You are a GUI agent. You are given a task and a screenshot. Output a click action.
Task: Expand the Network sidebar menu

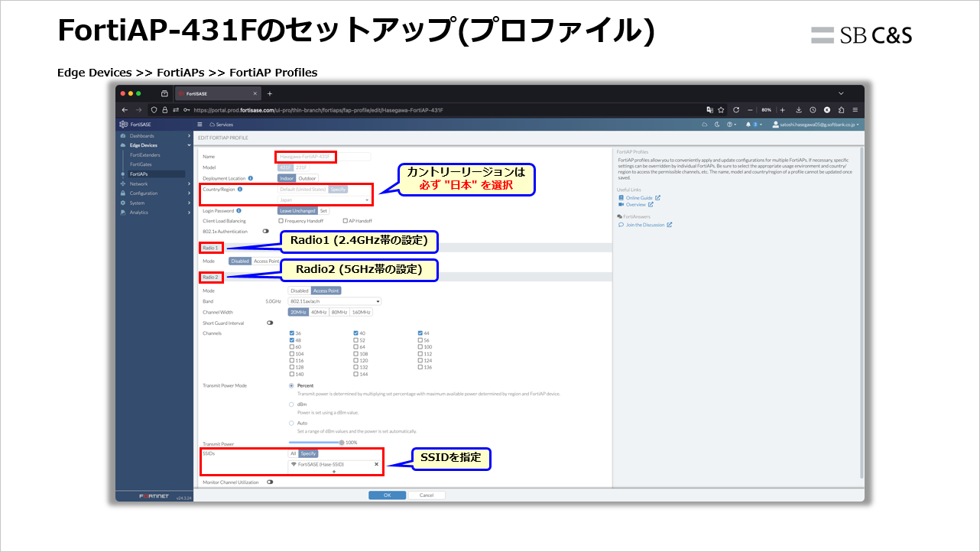[154, 183]
